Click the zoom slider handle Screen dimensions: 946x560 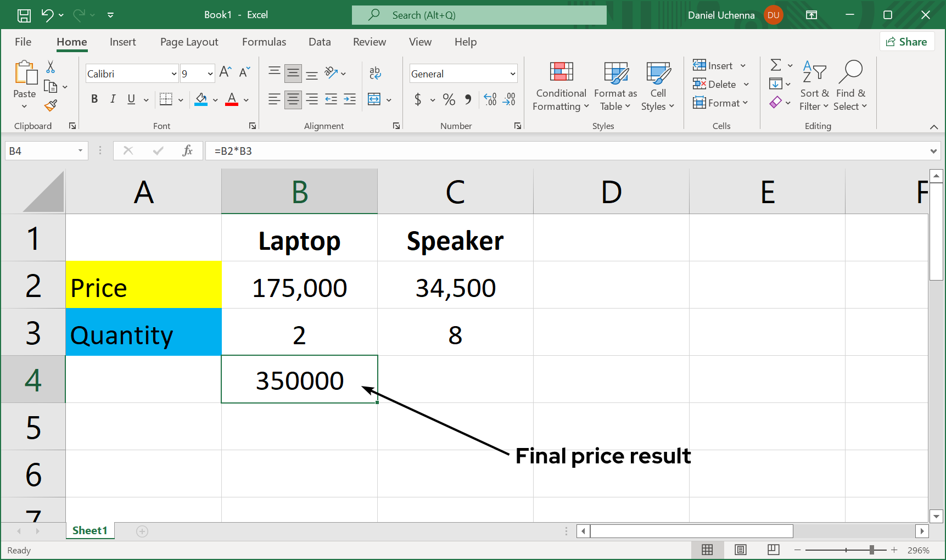[871, 550]
